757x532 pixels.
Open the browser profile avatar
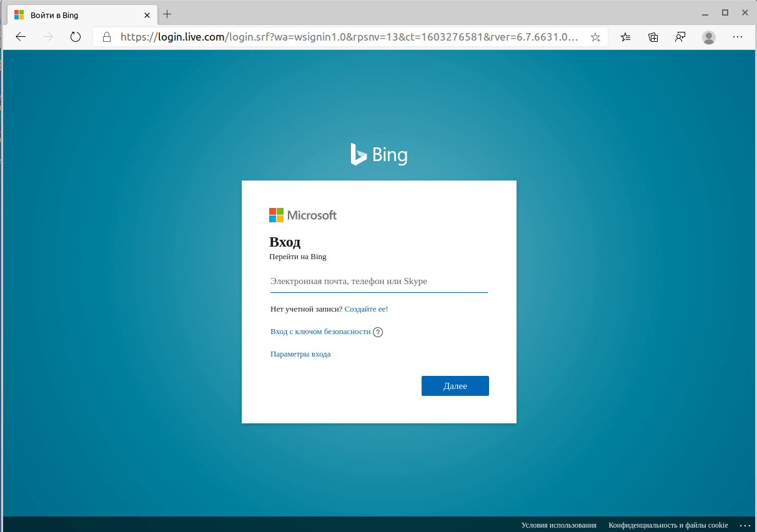709,37
